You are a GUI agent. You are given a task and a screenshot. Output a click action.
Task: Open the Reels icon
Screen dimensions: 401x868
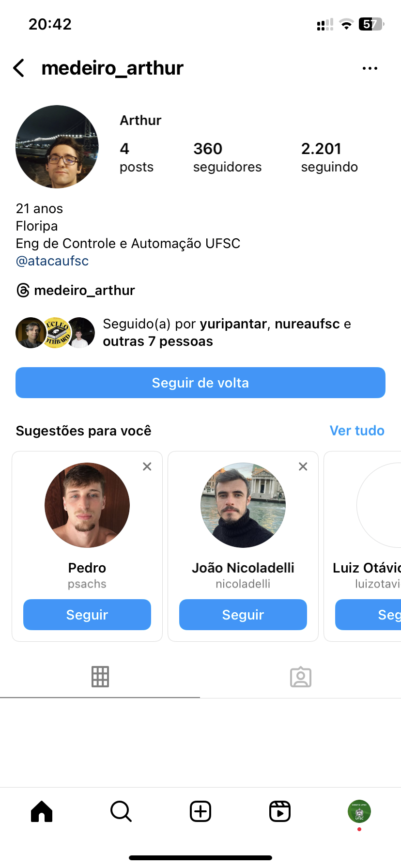[280, 811]
